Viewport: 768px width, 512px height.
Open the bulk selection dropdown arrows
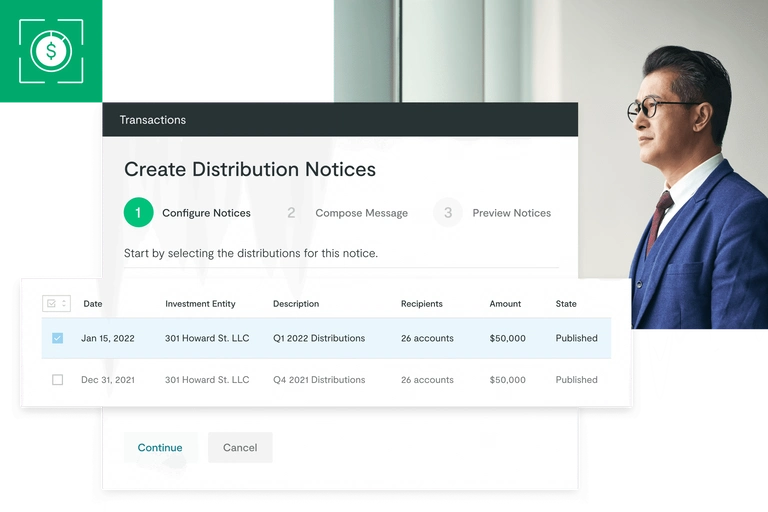coord(64,304)
